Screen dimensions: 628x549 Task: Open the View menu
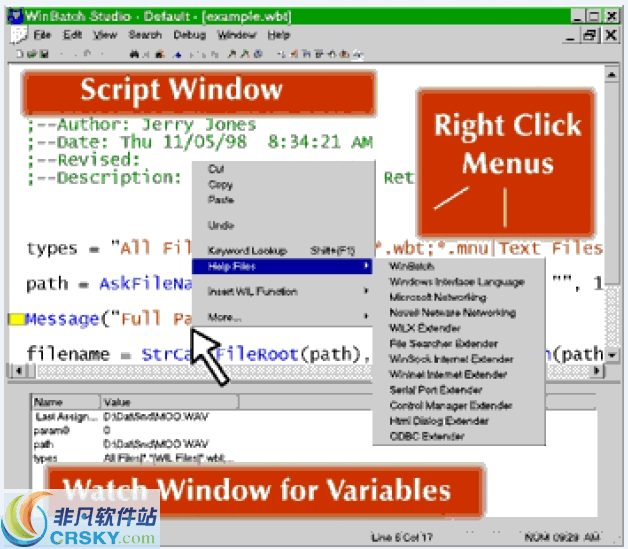click(x=105, y=35)
